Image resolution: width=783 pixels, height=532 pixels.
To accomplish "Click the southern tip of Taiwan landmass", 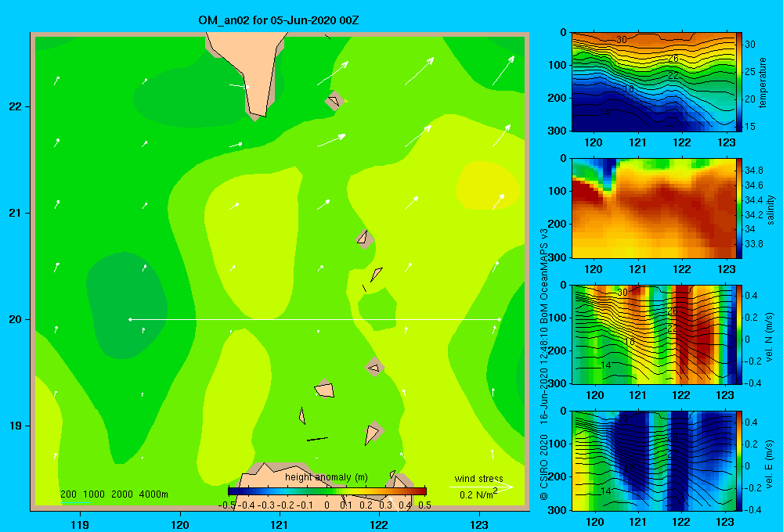I will coord(257,117).
